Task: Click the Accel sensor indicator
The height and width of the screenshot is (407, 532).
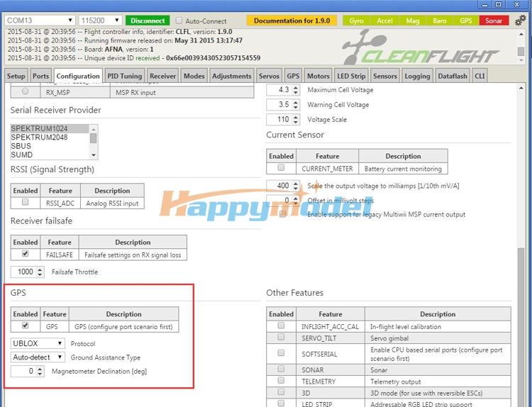Action: point(384,21)
